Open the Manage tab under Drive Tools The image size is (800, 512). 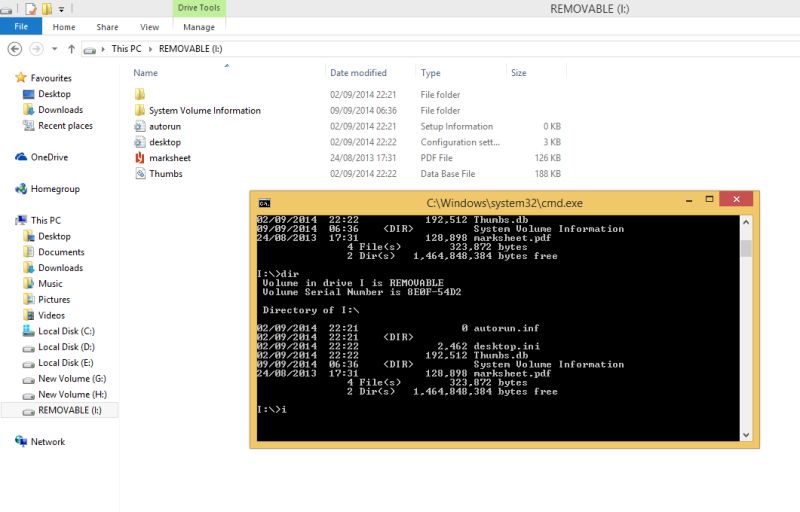click(x=199, y=27)
